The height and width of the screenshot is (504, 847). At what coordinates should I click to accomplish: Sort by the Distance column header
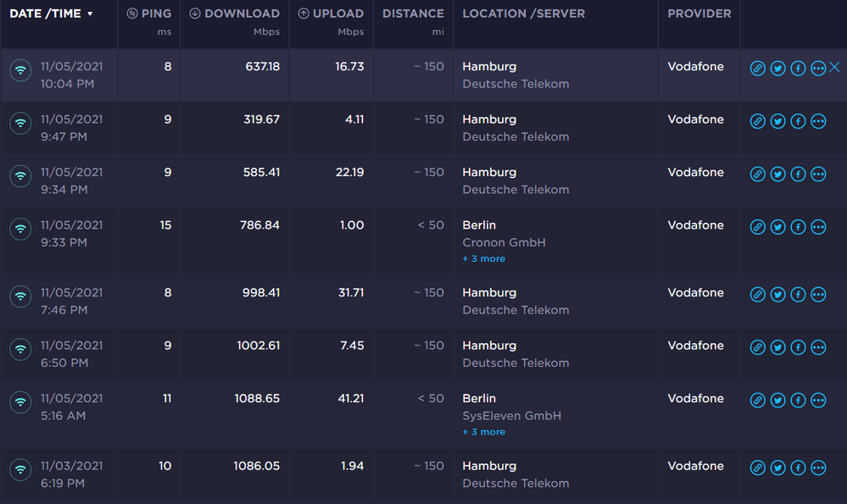413,14
